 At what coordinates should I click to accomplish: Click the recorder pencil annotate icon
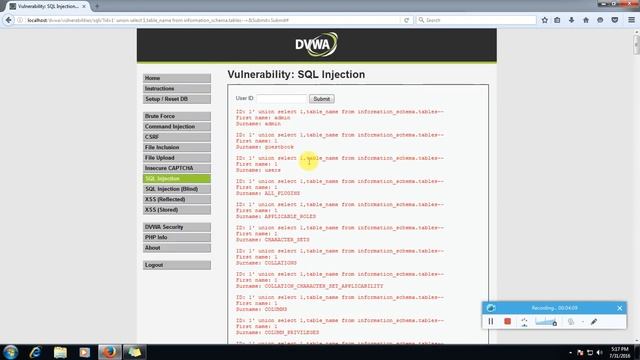click(594, 322)
